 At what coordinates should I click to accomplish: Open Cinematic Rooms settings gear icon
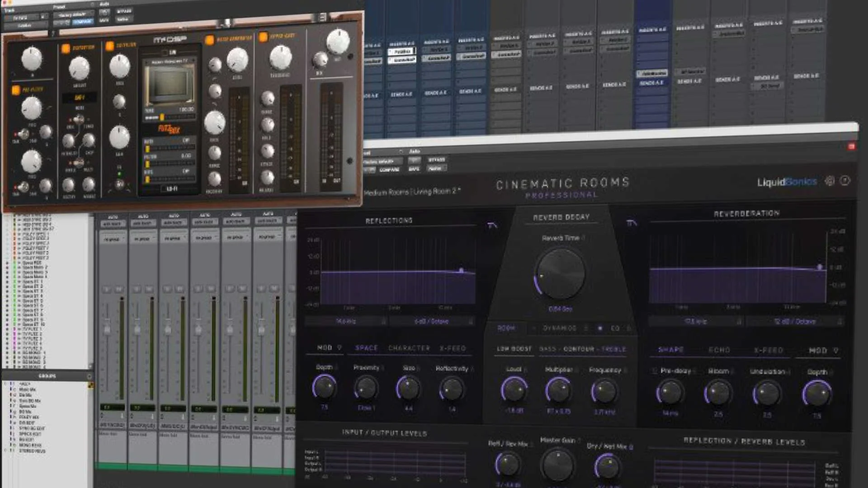[x=829, y=181]
